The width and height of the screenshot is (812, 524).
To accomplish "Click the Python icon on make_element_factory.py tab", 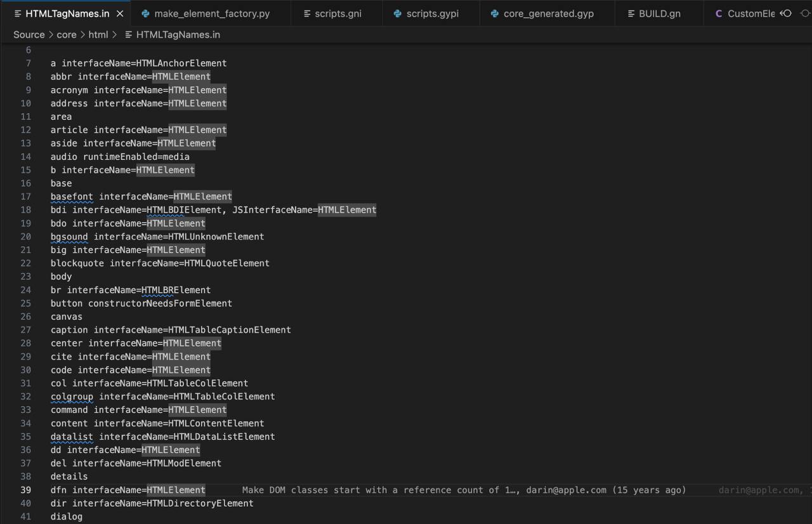I will tap(145, 13).
